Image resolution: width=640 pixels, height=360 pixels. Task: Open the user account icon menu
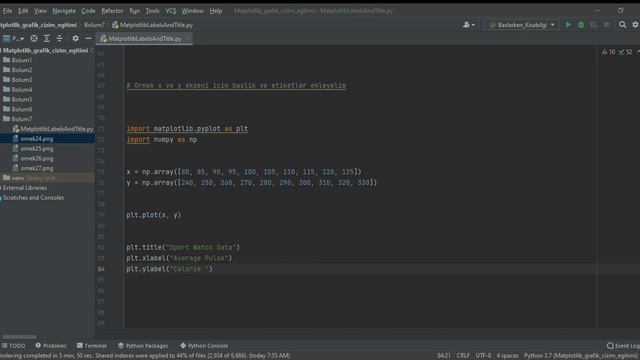(469, 25)
